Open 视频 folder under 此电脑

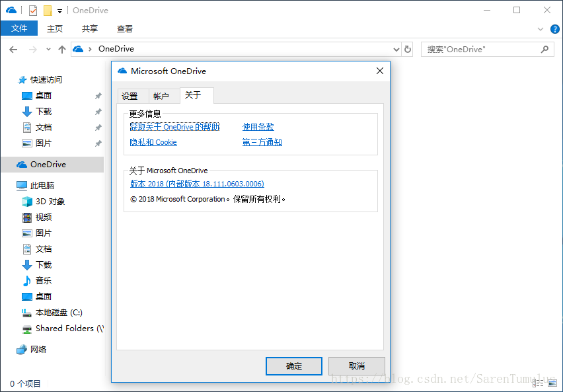44,217
